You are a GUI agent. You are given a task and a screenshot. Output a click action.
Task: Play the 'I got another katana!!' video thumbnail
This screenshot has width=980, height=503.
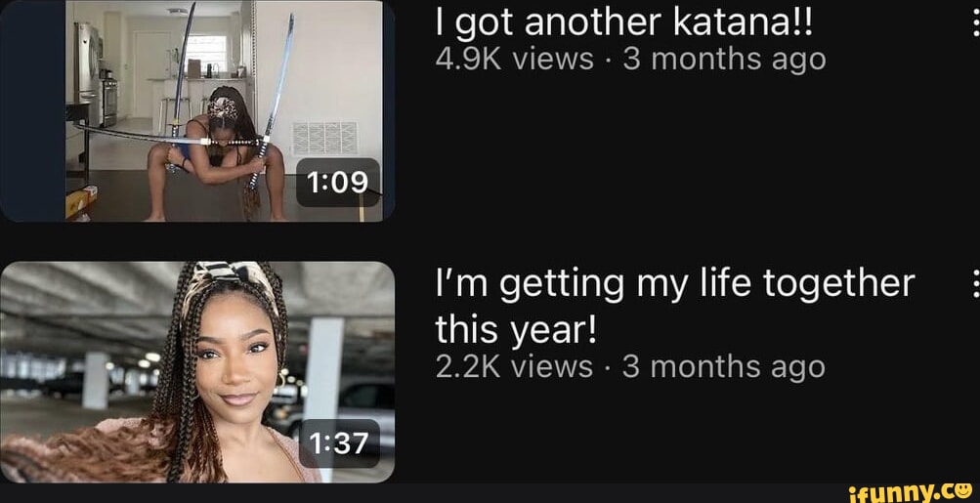click(x=196, y=110)
